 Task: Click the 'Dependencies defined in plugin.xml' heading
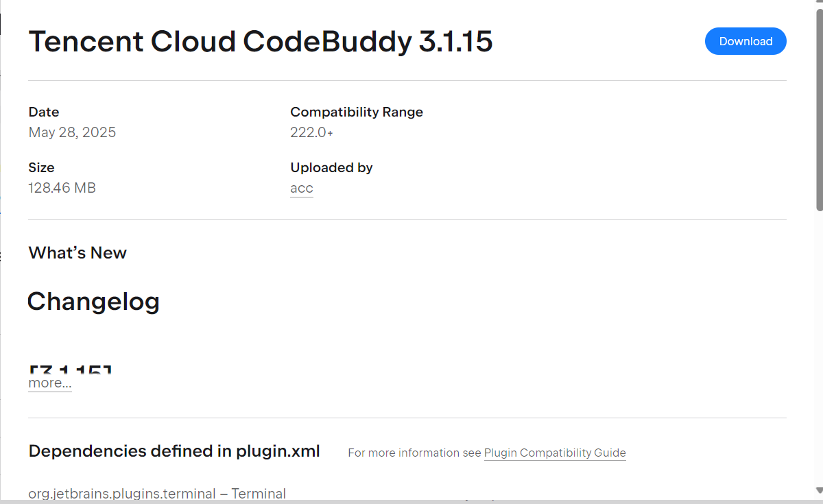174,451
